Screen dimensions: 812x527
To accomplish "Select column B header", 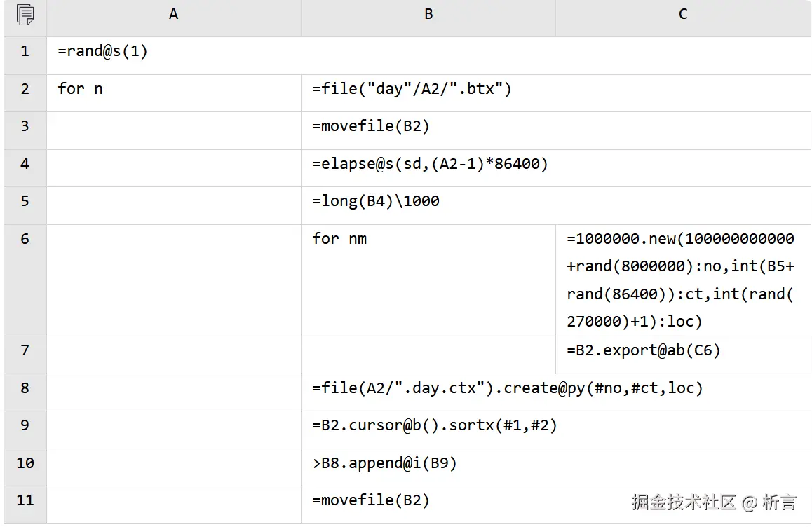I will (x=428, y=15).
